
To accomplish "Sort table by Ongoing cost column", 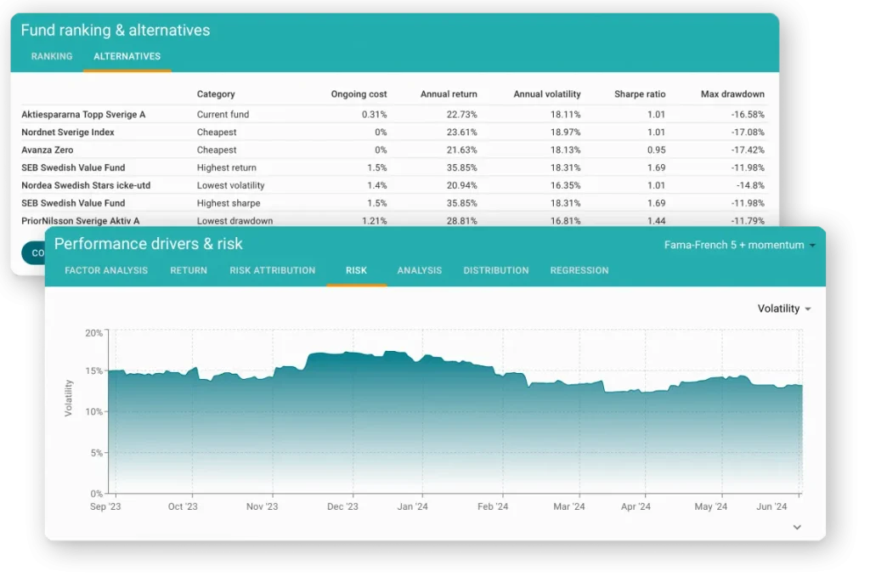I will tap(359, 94).
